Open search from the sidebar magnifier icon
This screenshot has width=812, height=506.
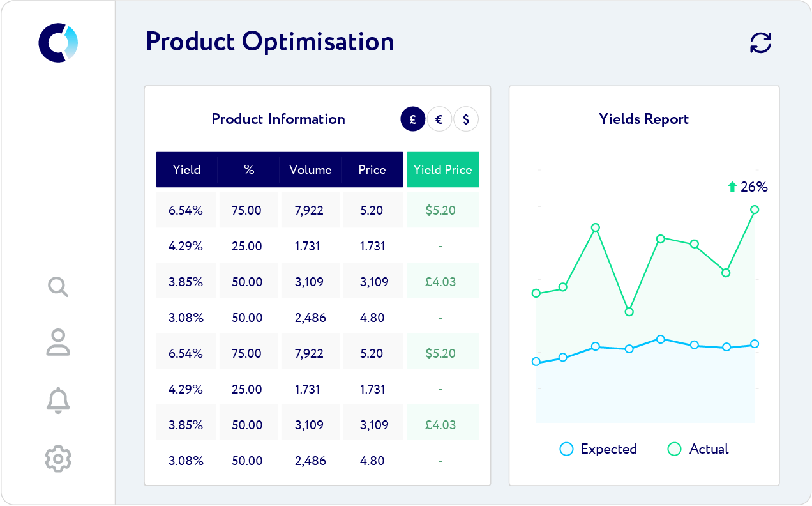coord(58,287)
